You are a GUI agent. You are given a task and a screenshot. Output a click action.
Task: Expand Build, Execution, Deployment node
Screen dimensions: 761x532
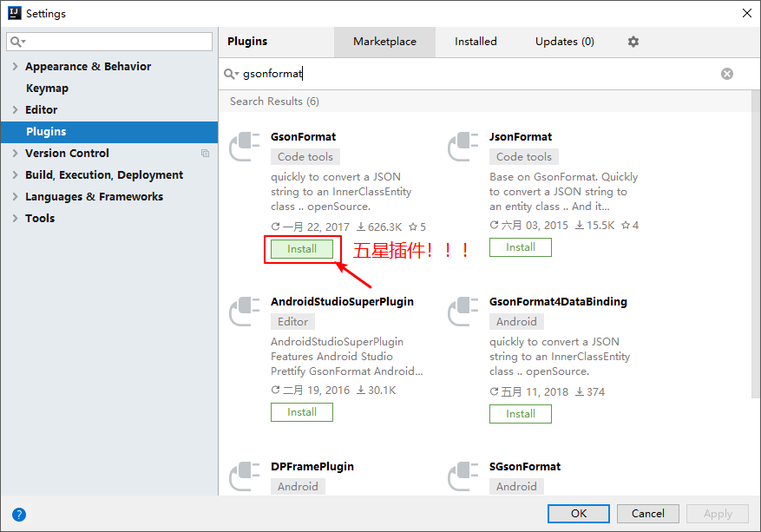click(15, 174)
